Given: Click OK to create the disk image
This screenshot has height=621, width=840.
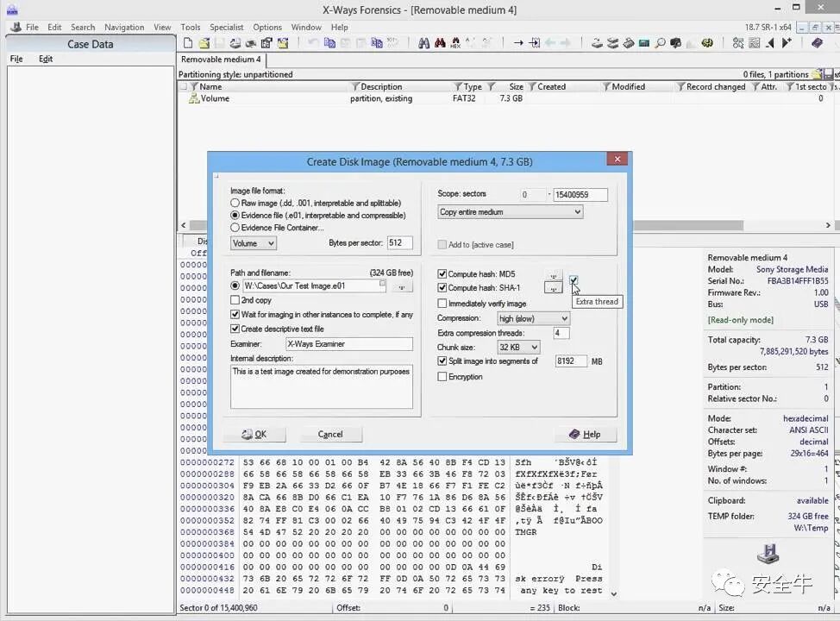Looking at the screenshot, I should (x=254, y=434).
